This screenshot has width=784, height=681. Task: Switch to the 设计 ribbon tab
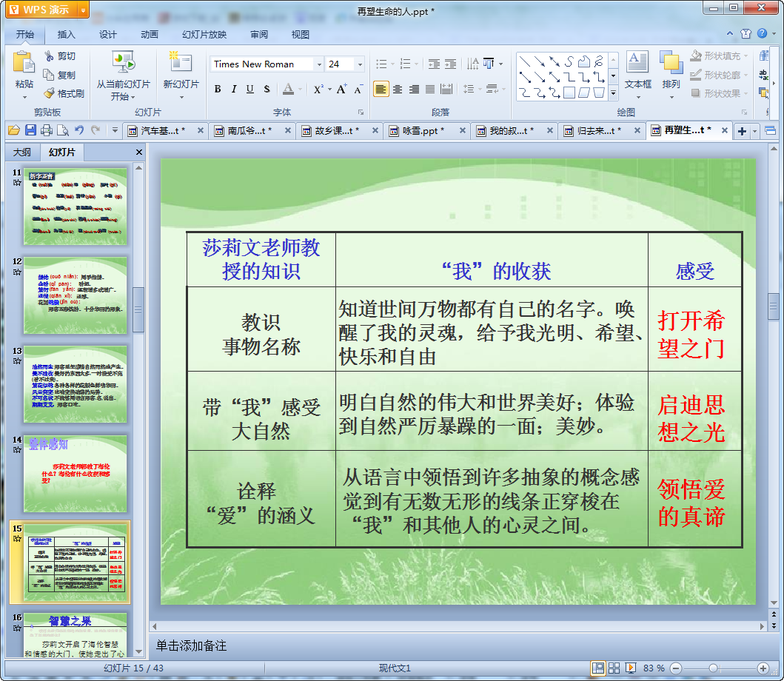pos(107,35)
